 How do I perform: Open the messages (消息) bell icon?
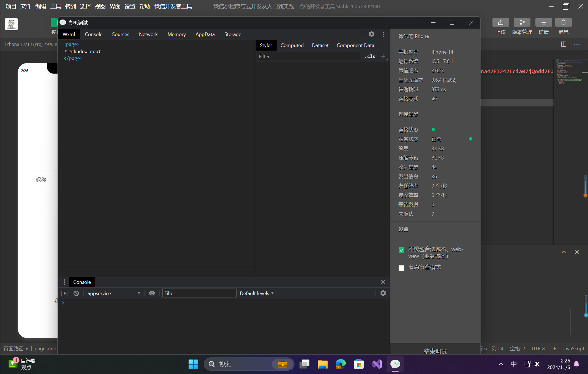click(x=563, y=23)
